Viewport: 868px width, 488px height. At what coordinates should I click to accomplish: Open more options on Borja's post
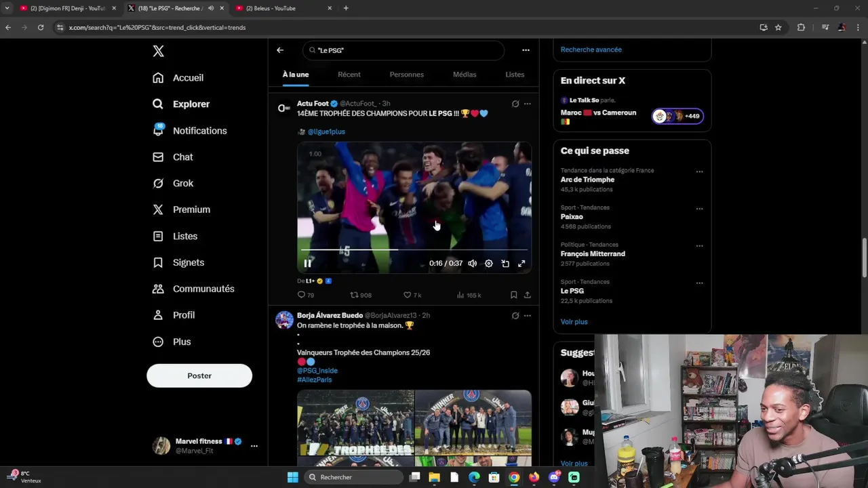point(528,316)
